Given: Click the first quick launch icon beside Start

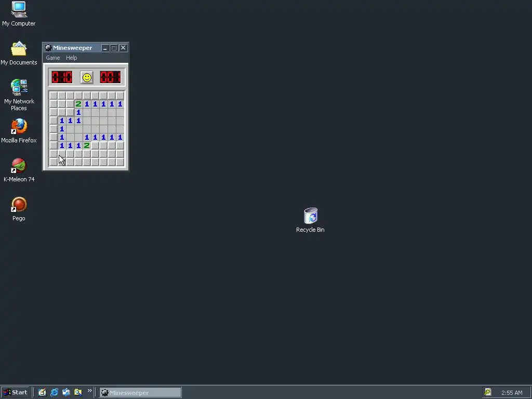Looking at the screenshot, I should [42, 392].
